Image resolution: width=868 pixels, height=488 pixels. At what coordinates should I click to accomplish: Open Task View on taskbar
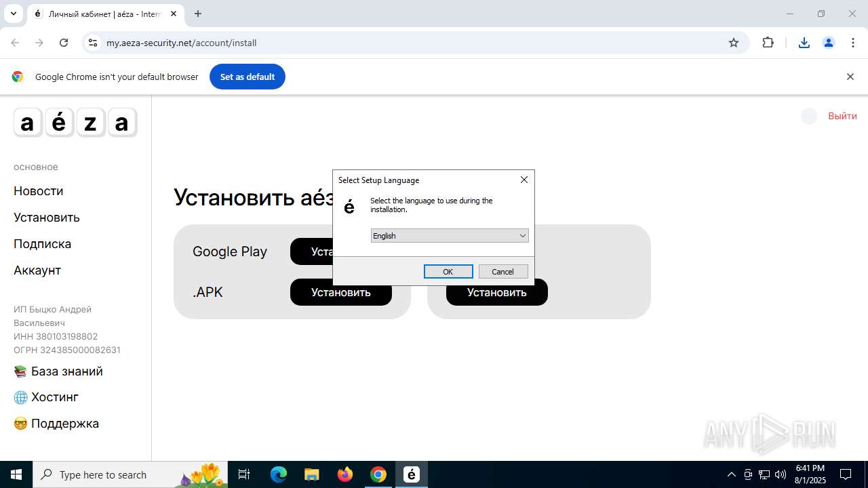pos(245,474)
